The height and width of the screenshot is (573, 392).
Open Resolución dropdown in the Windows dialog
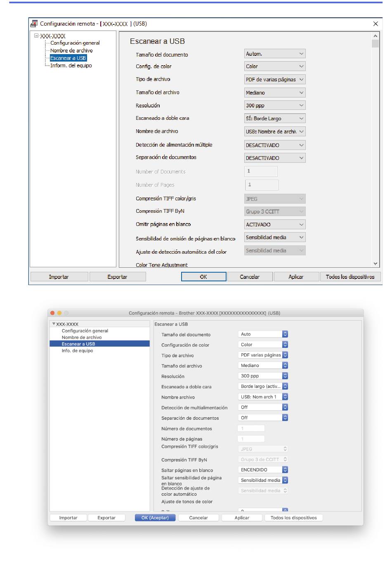[275, 105]
